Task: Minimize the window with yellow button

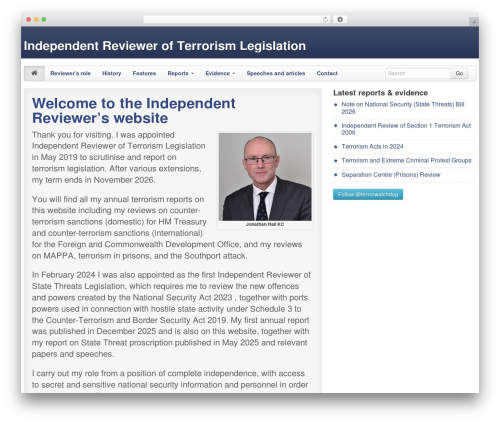Action: [x=36, y=20]
